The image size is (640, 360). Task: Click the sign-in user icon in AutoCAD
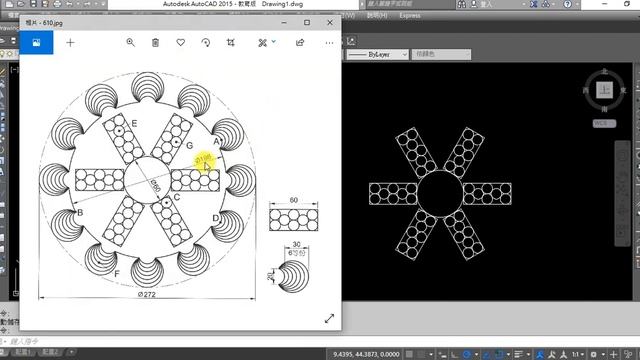(x=474, y=4)
